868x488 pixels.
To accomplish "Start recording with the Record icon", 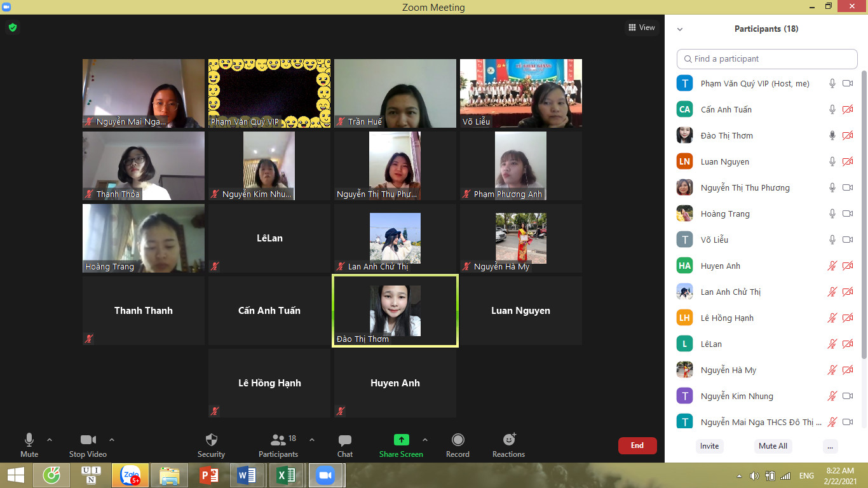I will pos(458,440).
